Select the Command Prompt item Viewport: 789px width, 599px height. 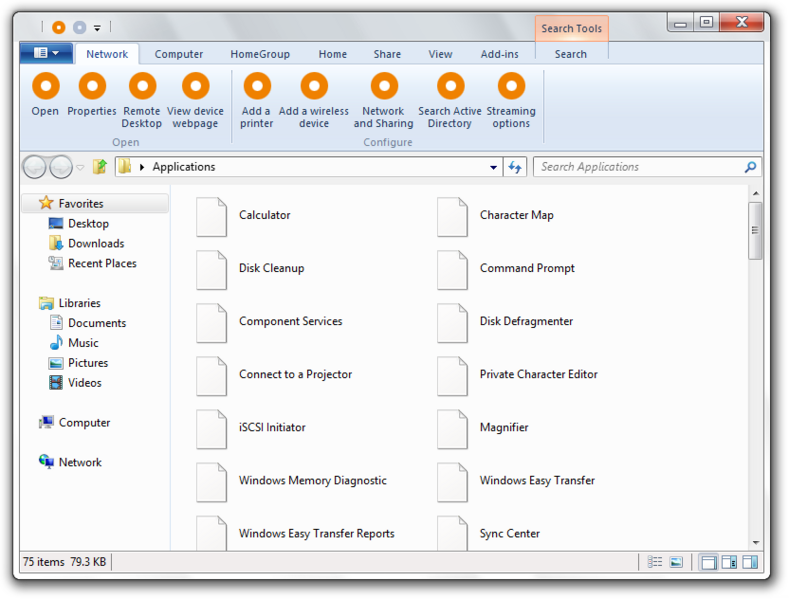tap(526, 268)
